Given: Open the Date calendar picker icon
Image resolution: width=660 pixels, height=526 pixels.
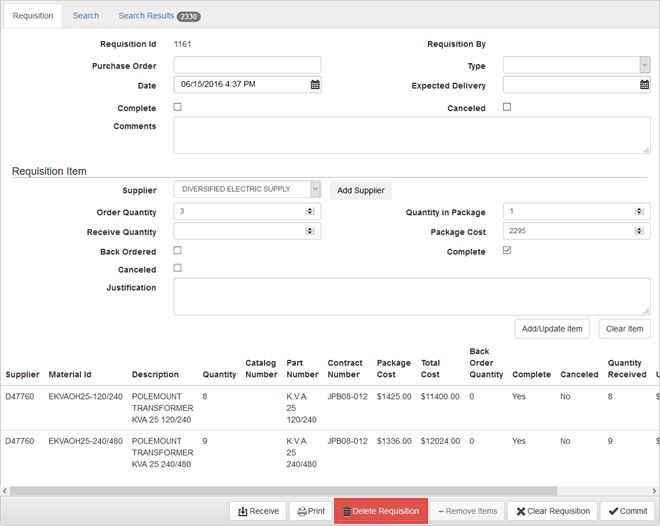Looking at the screenshot, I should [314, 85].
